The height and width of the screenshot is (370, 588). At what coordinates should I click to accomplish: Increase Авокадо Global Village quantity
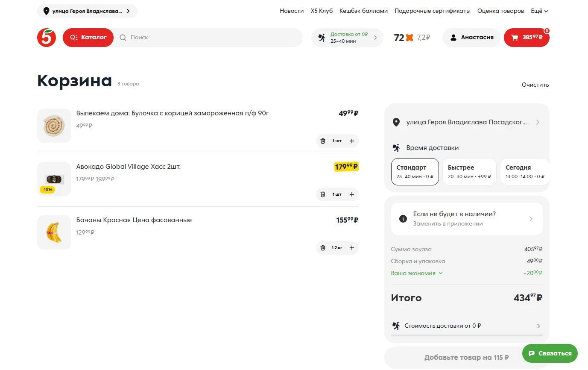click(x=352, y=194)
